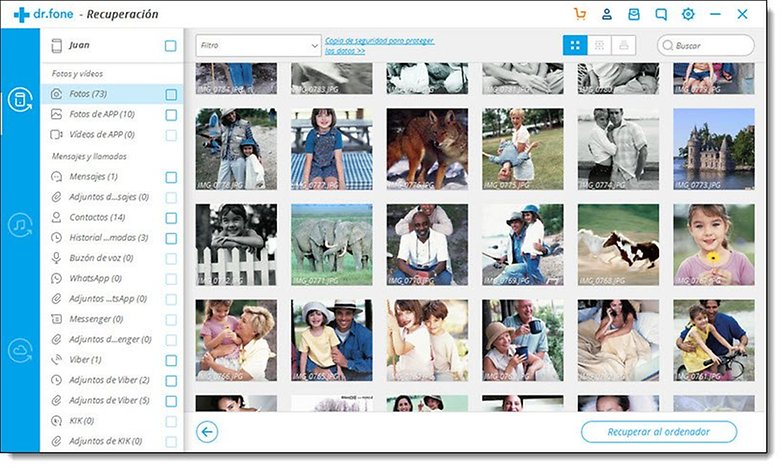Select thumbnail of elderly couple with blue mugs
The height and width of the screenshot is (468, 782).
(523, 340)
